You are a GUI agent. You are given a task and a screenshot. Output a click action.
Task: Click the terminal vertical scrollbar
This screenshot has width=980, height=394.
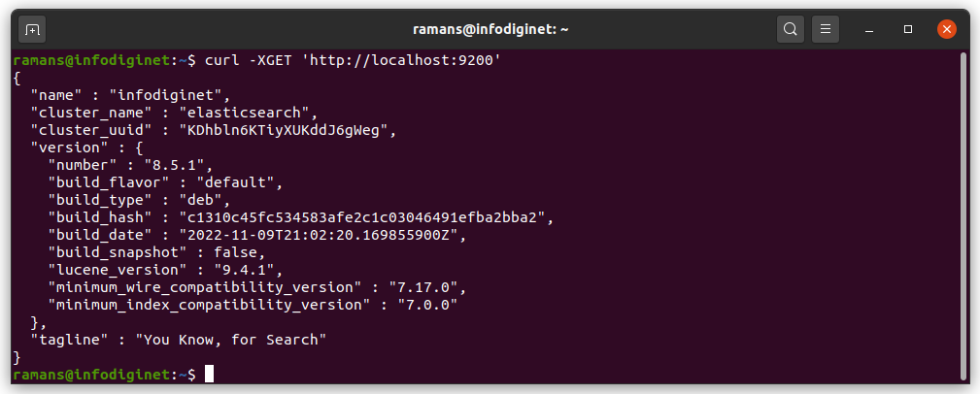[x=963, y=215]
